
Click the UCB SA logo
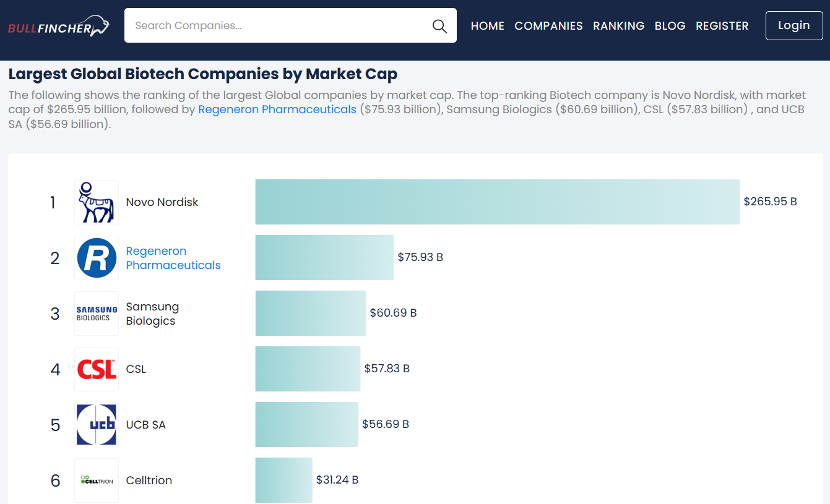[97, 425]
